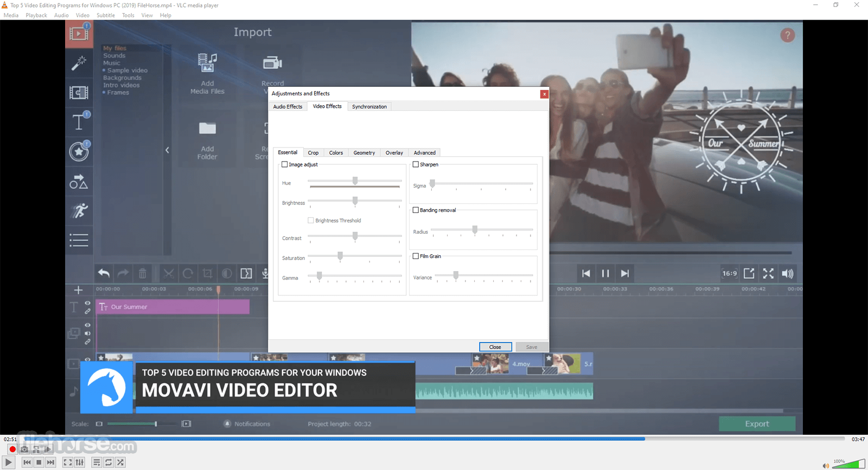Viewport: 868px width, 470px height.
Task: Jump to the previous media track
Action: click(x=27, y=462)
